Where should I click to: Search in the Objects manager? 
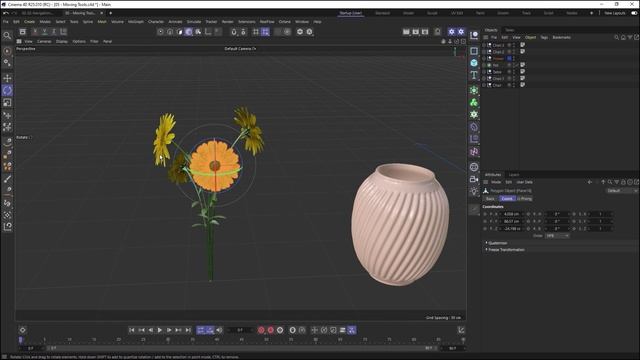tap(616, 37)
